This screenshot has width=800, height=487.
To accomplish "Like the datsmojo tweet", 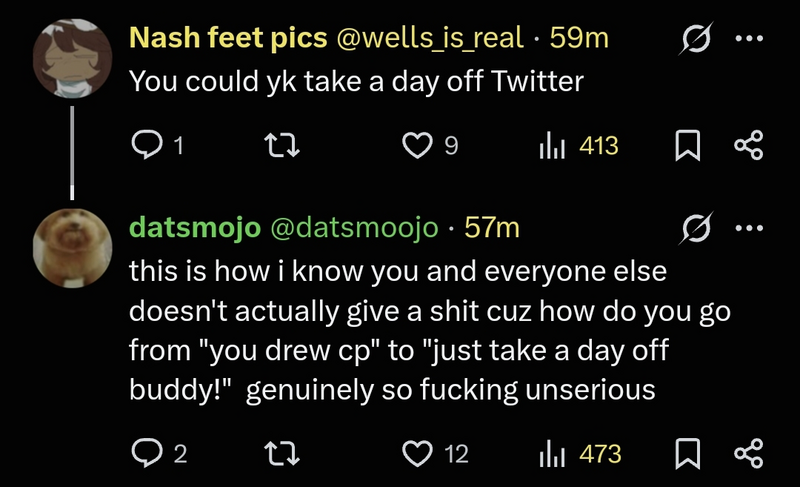I will pos(416,454).
